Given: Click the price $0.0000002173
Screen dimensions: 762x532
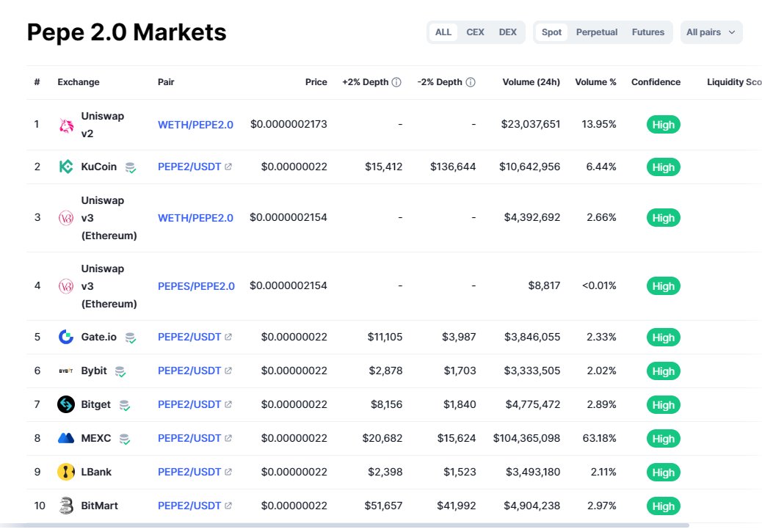Looking at the screenshot, I should point(289,124).
